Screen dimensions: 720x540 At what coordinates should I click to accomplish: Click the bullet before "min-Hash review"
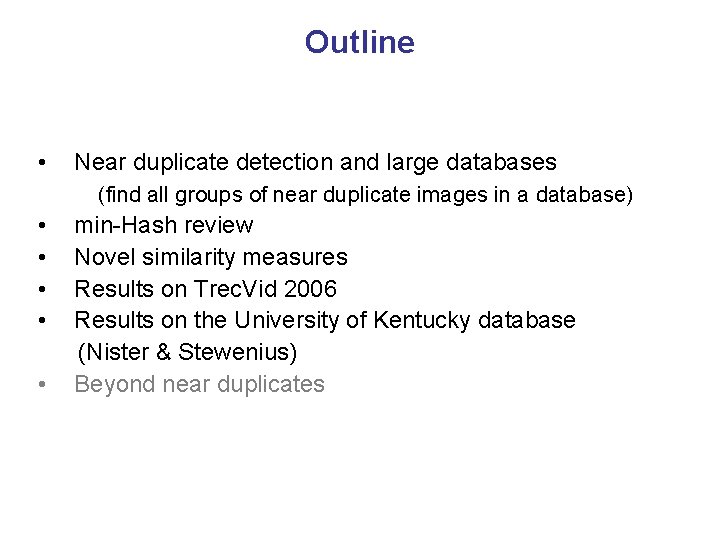point(38,226)
